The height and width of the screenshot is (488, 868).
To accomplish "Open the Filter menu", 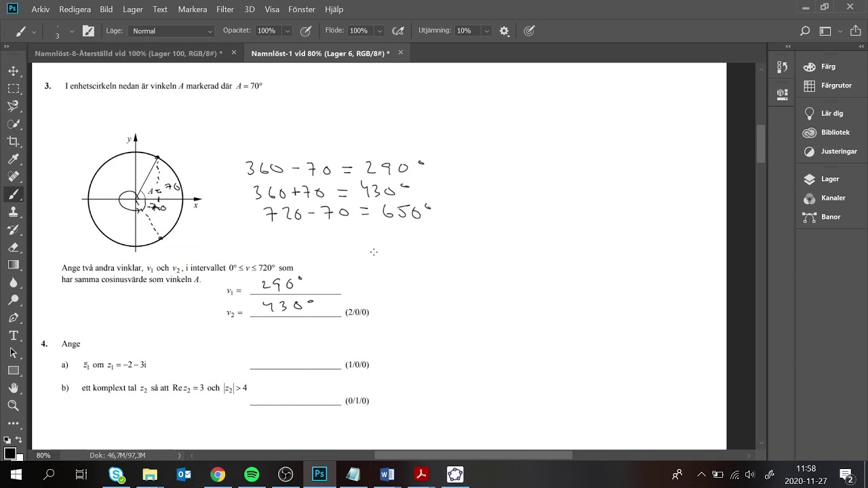I will tap(225, 9).
